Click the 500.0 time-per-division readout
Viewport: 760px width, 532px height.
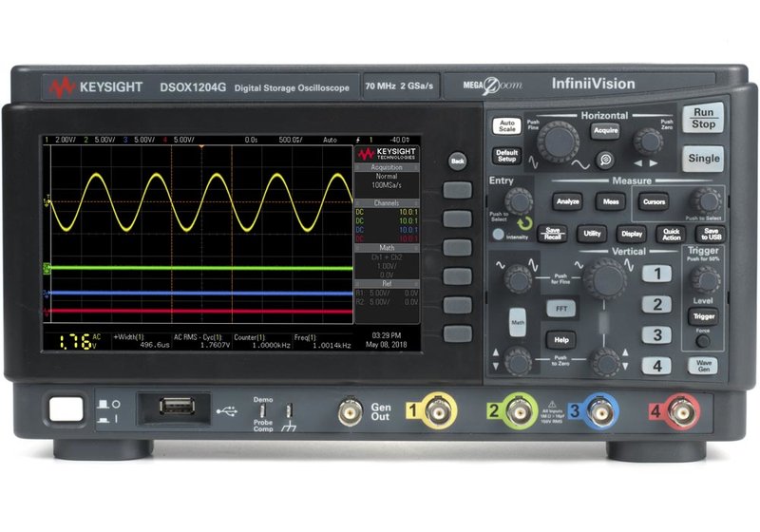click(291, 140)
